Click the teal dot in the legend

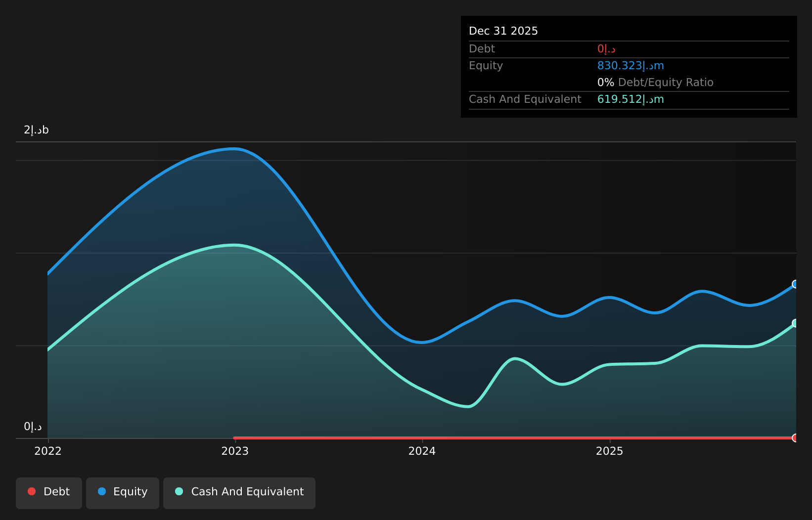(179, 492)
